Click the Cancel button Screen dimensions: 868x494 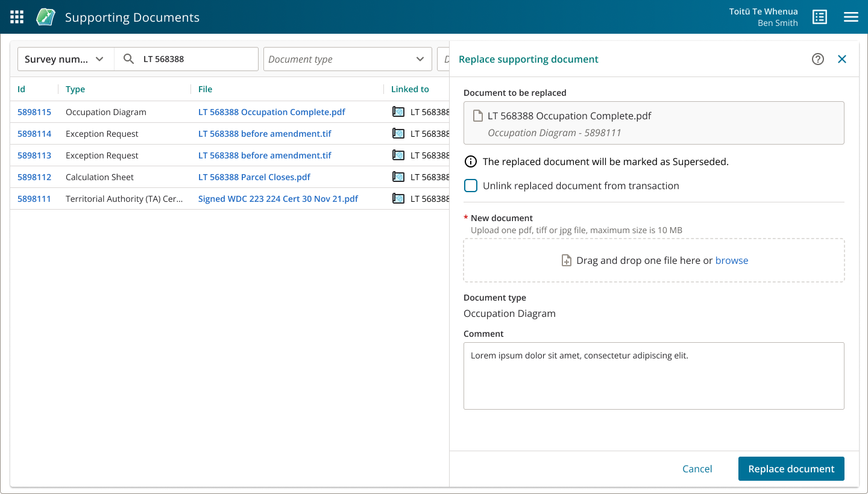pos(697,469)
